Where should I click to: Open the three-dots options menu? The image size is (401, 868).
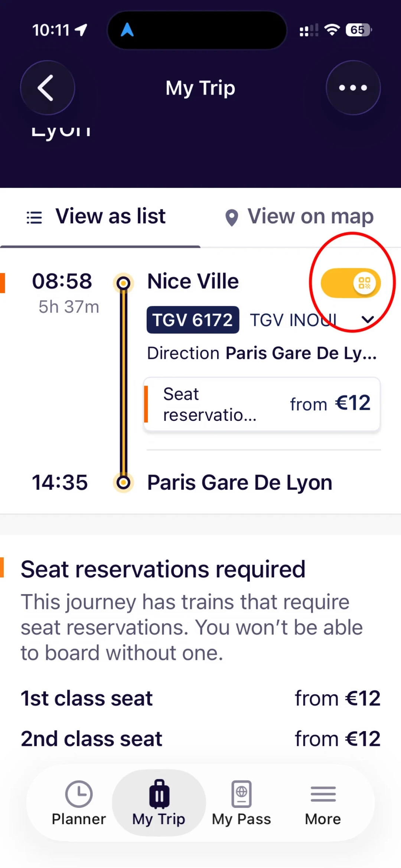click(x=353, y=88)
